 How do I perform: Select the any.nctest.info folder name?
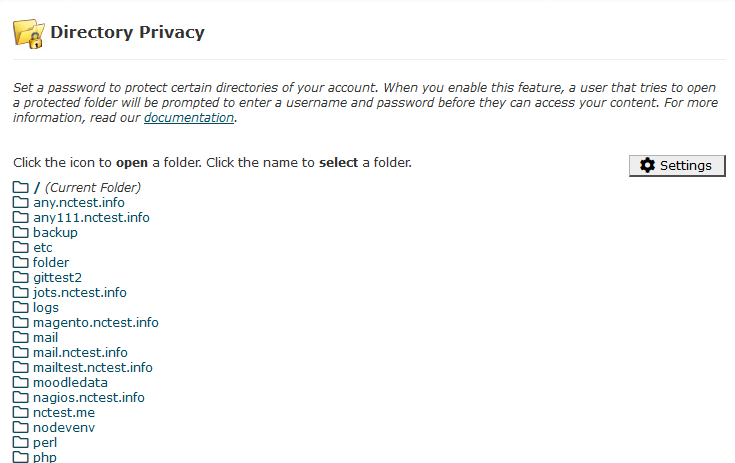79,202
